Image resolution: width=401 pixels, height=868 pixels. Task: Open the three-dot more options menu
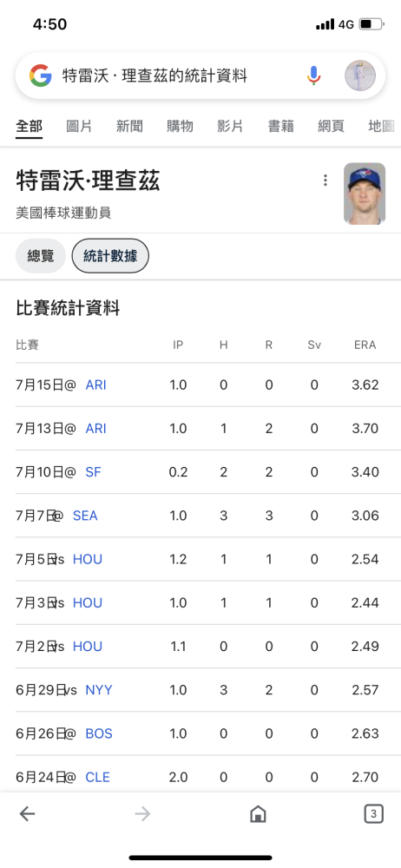click(325, 180)
